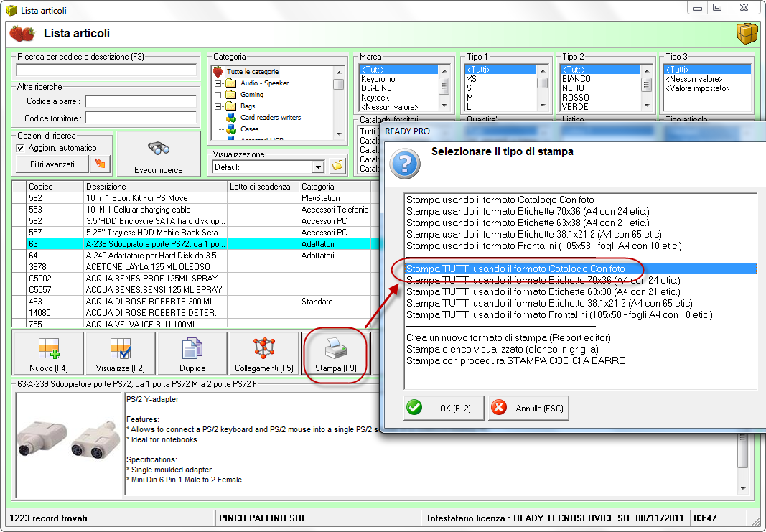This screenshot has width=766, height=532.
Task: Click the Nuovo (F4) button icon
Action: 49,347
